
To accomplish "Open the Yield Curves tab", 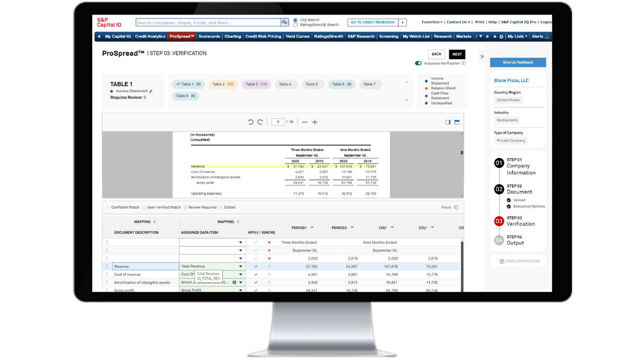I will click(x=297, y=37).
